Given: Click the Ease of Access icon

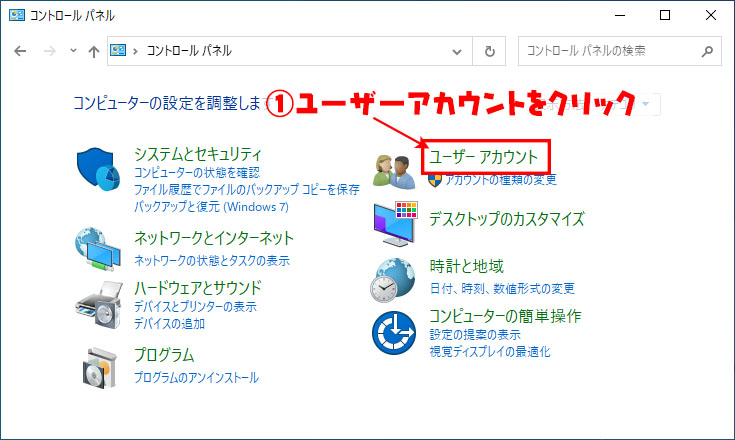Looking at the screenshot, I should tap(394, 333).
